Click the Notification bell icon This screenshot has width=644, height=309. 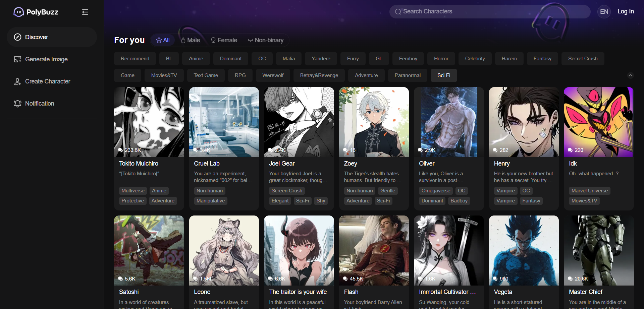pos(17,104)
